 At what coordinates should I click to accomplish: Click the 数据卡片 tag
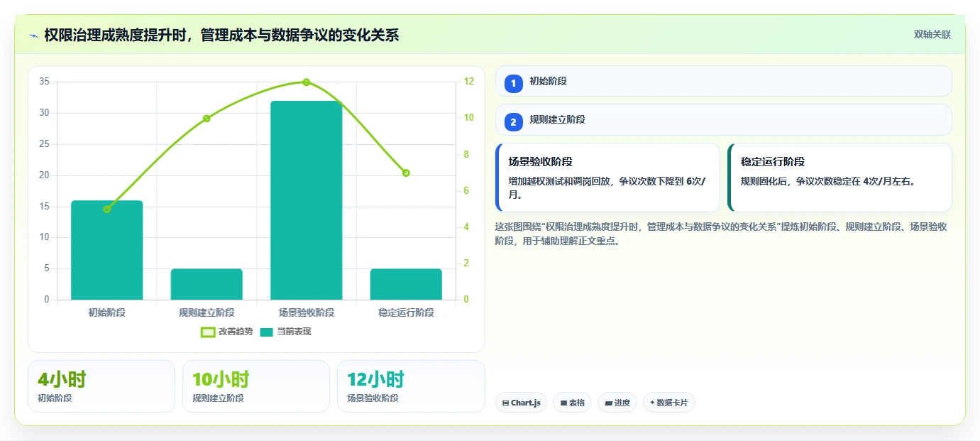coord(668,403)
